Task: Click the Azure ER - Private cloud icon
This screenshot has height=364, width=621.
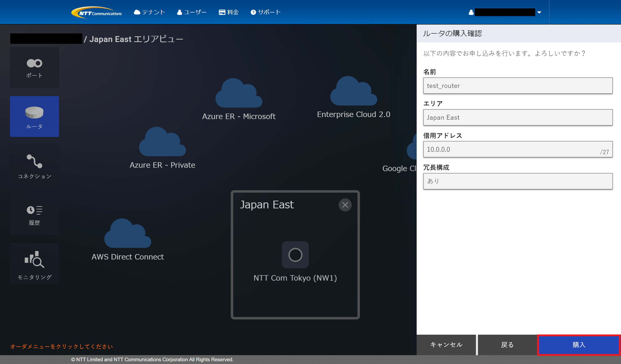Action: click(x=162, y=143)
